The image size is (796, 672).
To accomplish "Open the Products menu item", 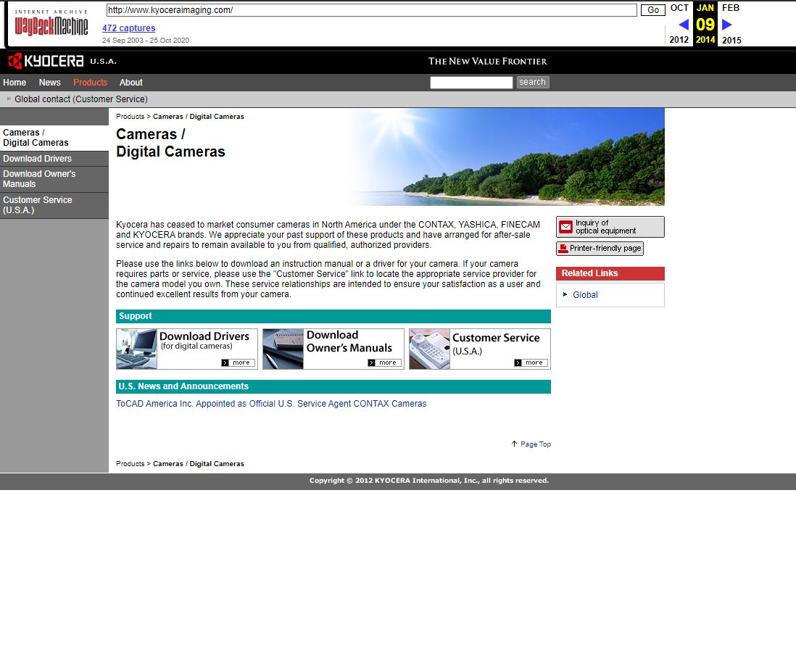I will (x=90, y=83).
